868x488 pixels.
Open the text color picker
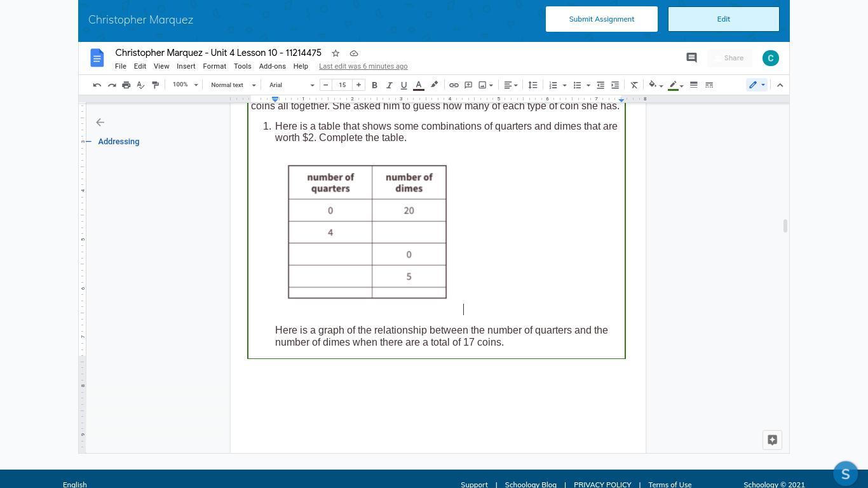click(x=419, y=85)
